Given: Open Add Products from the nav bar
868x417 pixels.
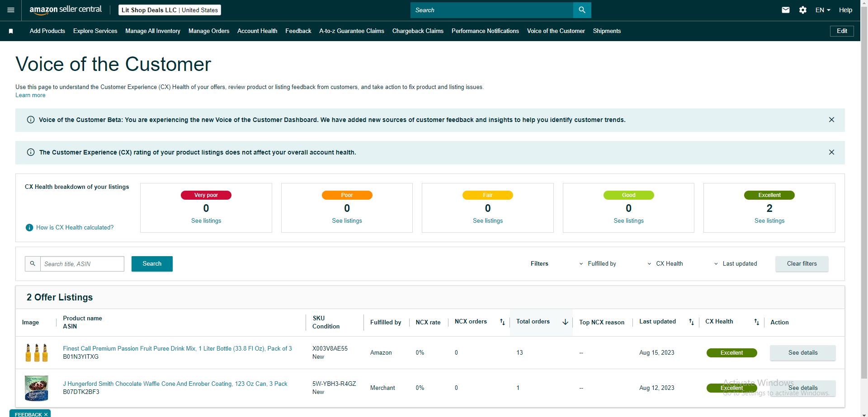Looking at the screenshot, I should pos(47,31).
